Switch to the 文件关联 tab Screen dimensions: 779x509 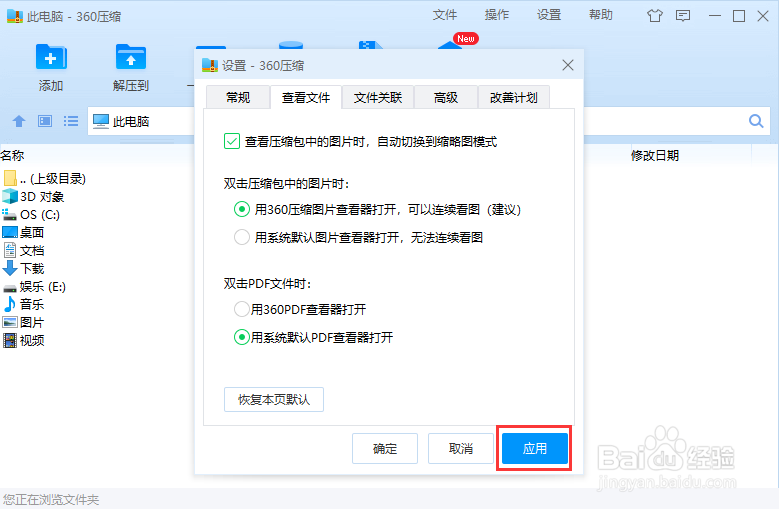coord(378,97)
